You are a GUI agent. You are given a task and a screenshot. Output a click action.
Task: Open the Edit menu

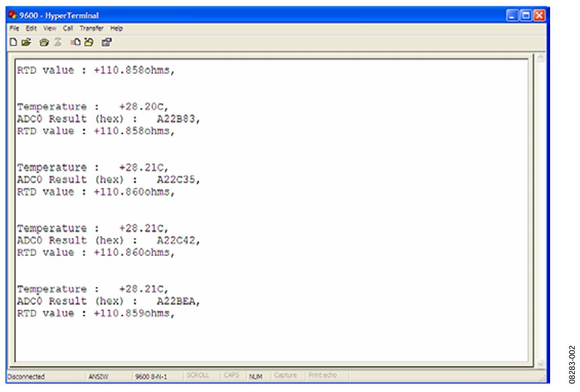click(x=31, y=28)
